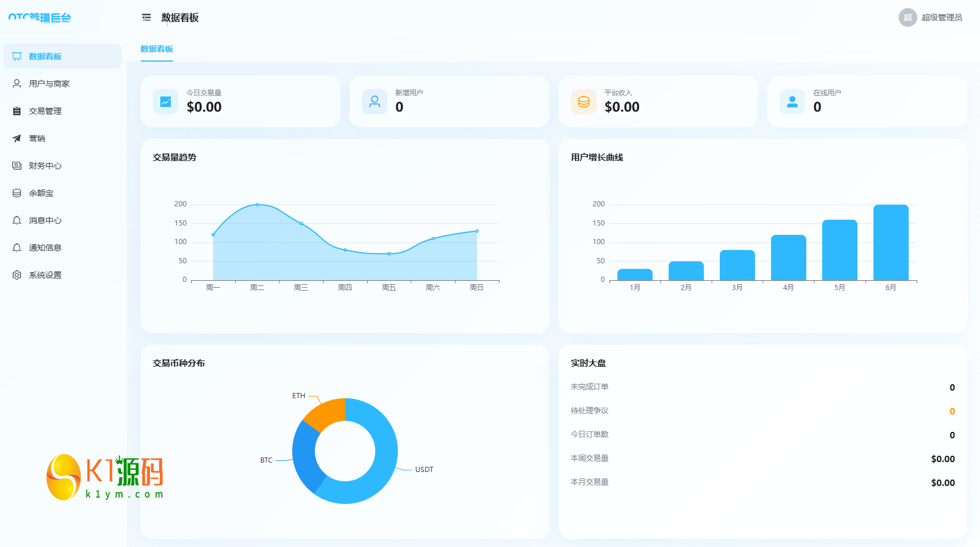Image resolution: width=980 pixels, height=547 pixels.
Task: Click the 用户与商家 person icon
Action: 17,84
